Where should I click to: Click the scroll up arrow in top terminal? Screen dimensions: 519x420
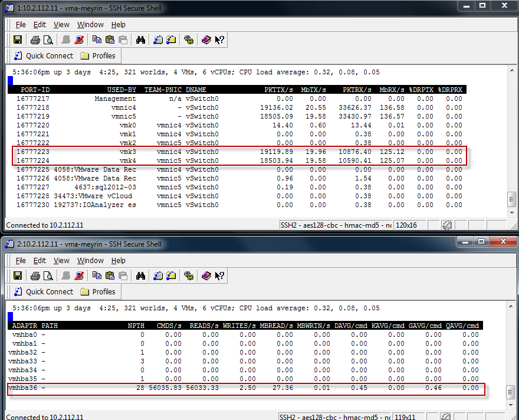512,70
